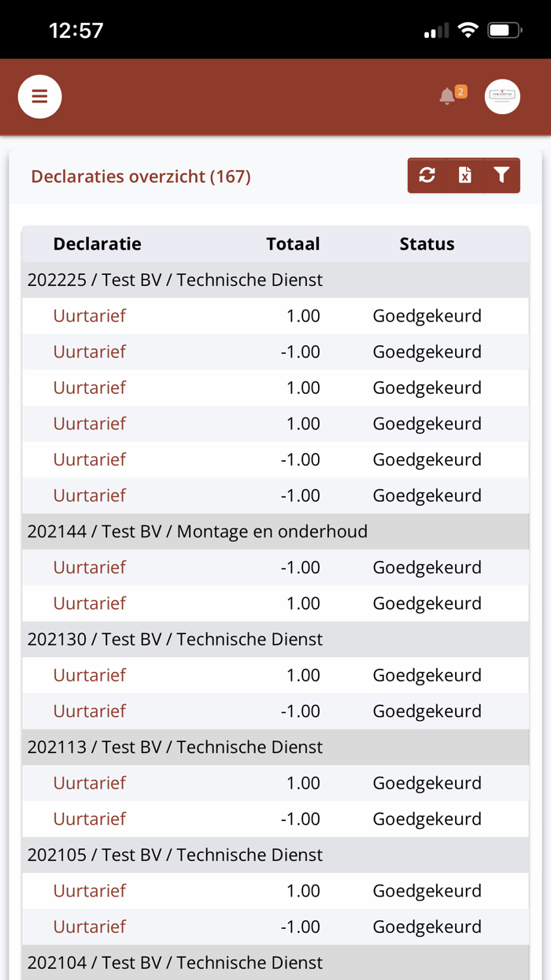This screenshot has width=551, height=980.
Task: Open first Uurtarief under 202113
Action: pos(89,784)
